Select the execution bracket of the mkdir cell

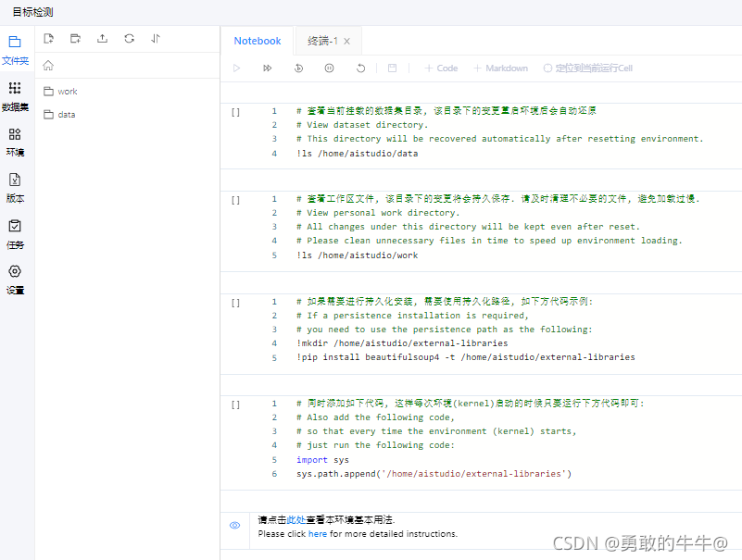point(235,303)
